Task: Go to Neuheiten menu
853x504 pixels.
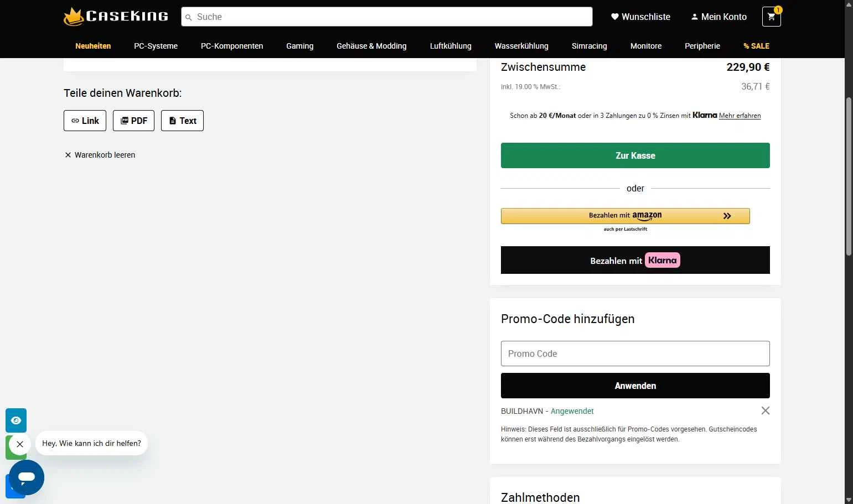Action: point(93,46)
